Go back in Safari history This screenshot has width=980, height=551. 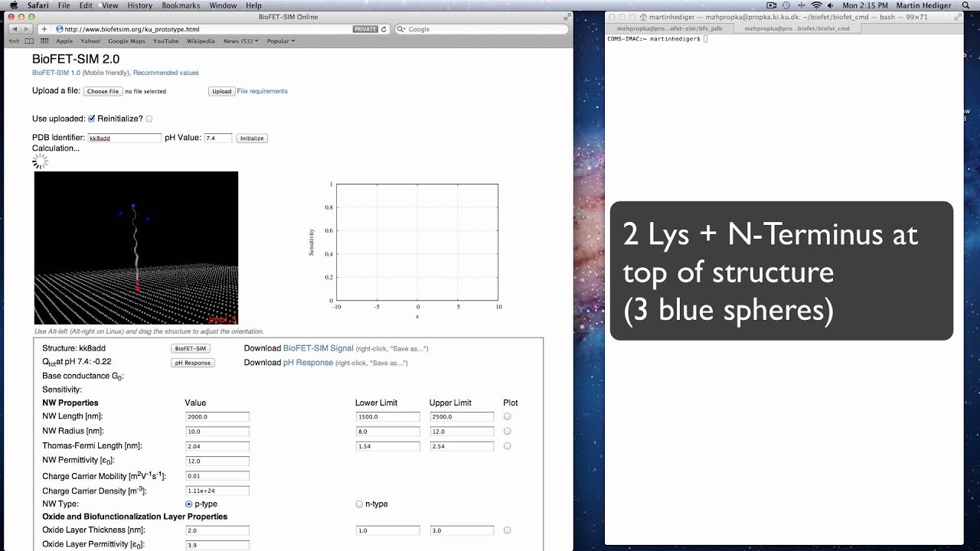click(15, 29)
